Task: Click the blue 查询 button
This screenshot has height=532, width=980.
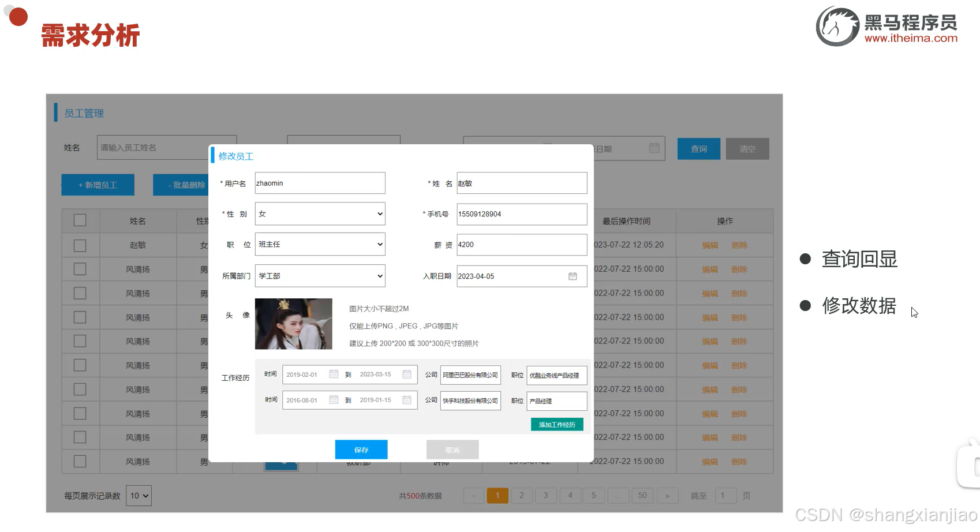Action: point(698,148)
